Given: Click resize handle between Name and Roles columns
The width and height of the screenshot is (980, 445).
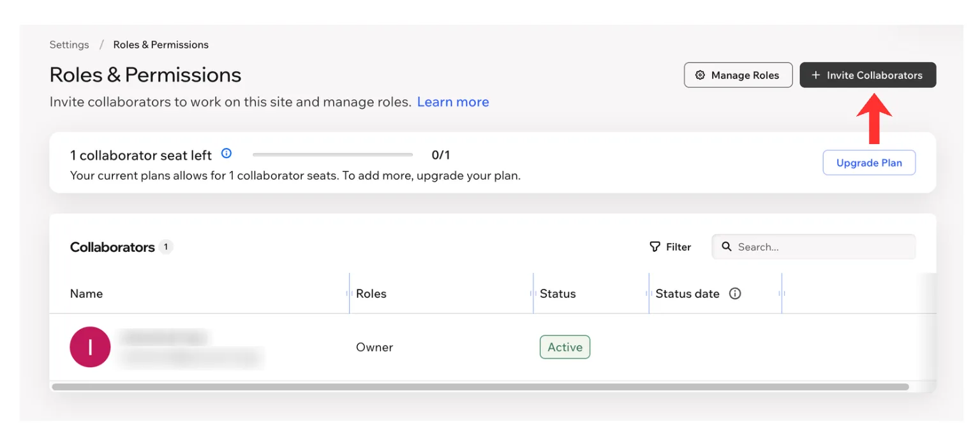Looking at the screenshot, I should [349, 293].
